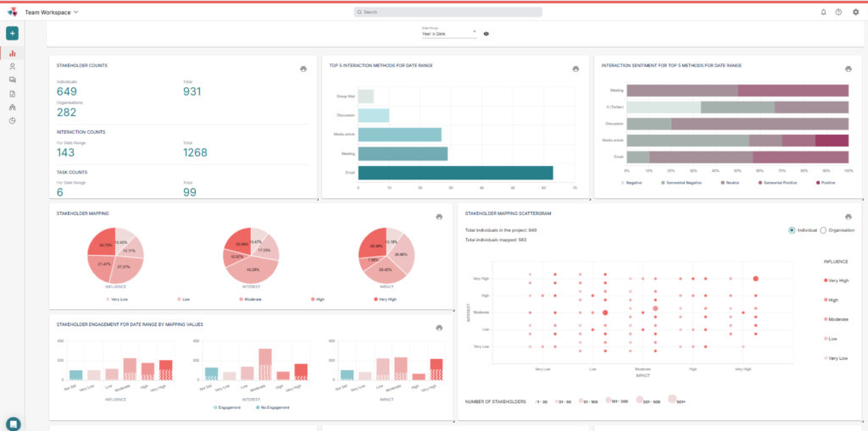Click the Interest pie chart
Image resolution: width=868 pixels, height=431 pixels.
tap(251, 255)
